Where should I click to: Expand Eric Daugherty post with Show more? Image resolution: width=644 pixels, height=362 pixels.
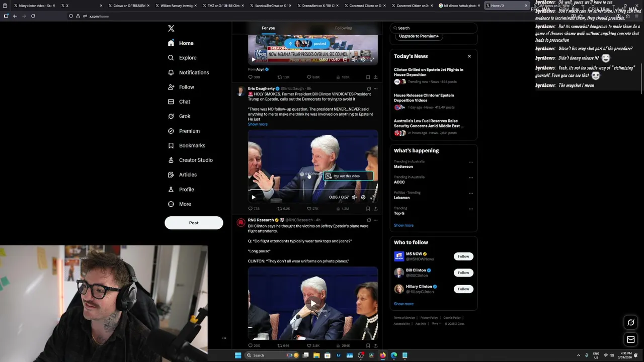[258, 124]
